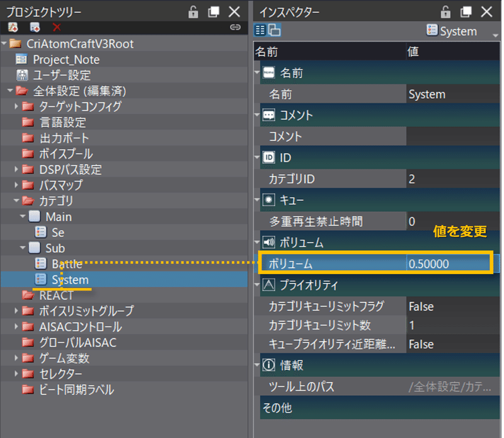Click the Sub group cube icon
The image size is (504, 438).
point(35,248)
